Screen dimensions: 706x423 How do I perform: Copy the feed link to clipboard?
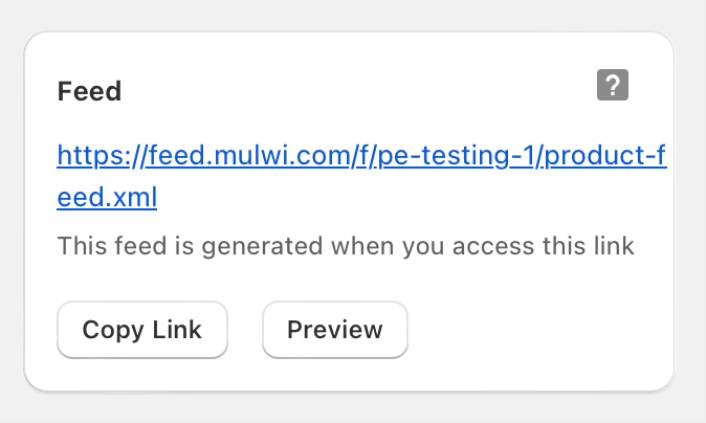tap(142, 330)
